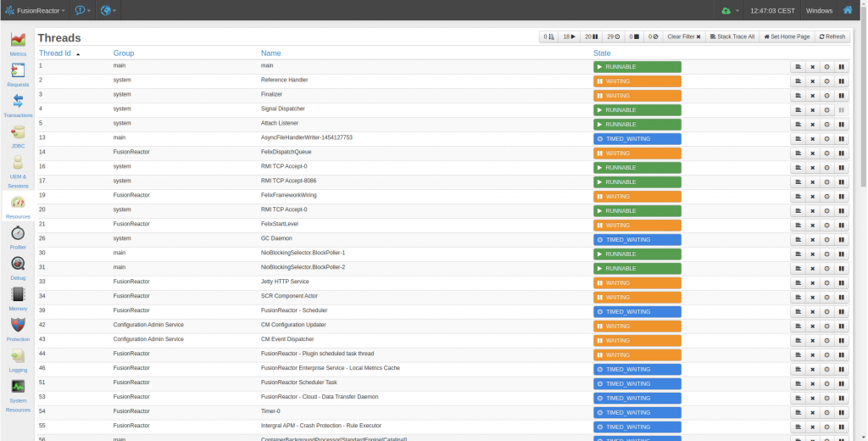Open System Resources in sidebar
Image resolution: width=868 pixels, height=441 pixels.
tap(18, 395)
